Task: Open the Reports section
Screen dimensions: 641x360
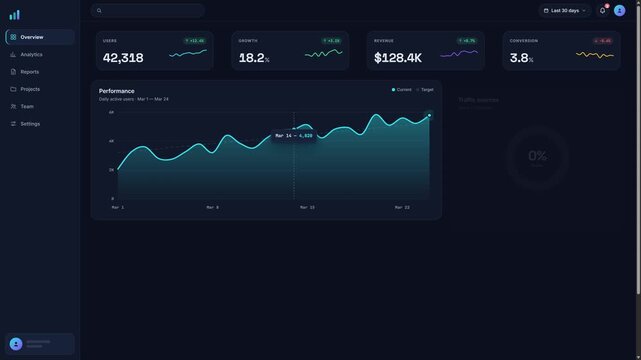Action: coord(40,72)
